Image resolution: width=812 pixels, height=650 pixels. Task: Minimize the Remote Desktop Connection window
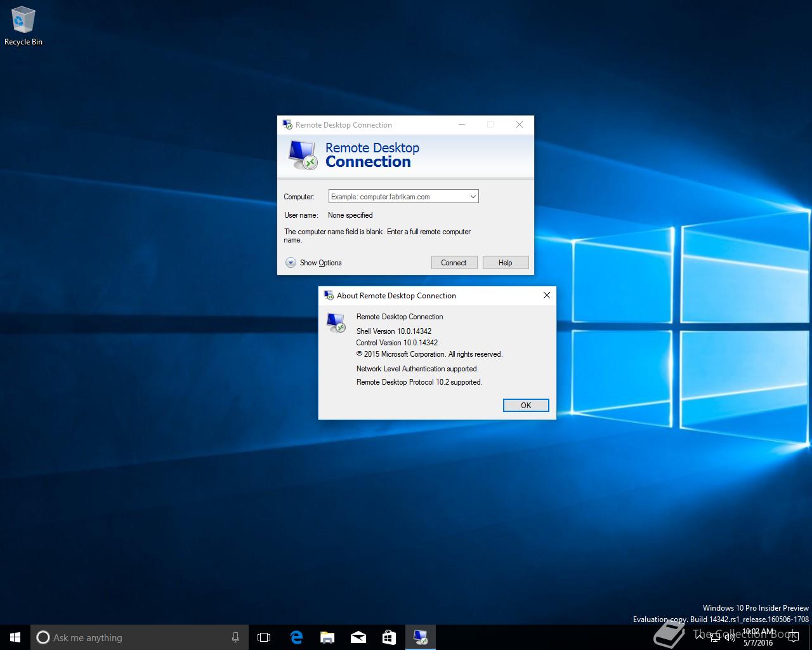coord(462,124)
